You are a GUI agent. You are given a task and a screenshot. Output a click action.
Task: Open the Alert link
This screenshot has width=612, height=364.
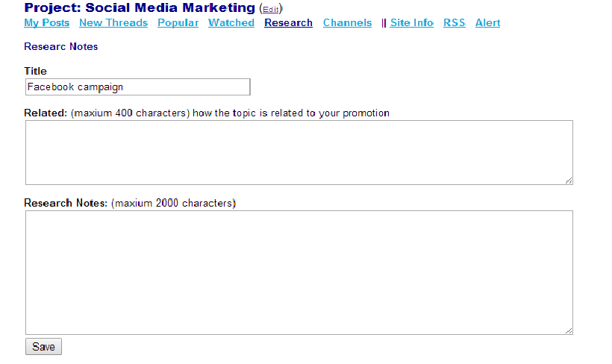coord(488,22)
